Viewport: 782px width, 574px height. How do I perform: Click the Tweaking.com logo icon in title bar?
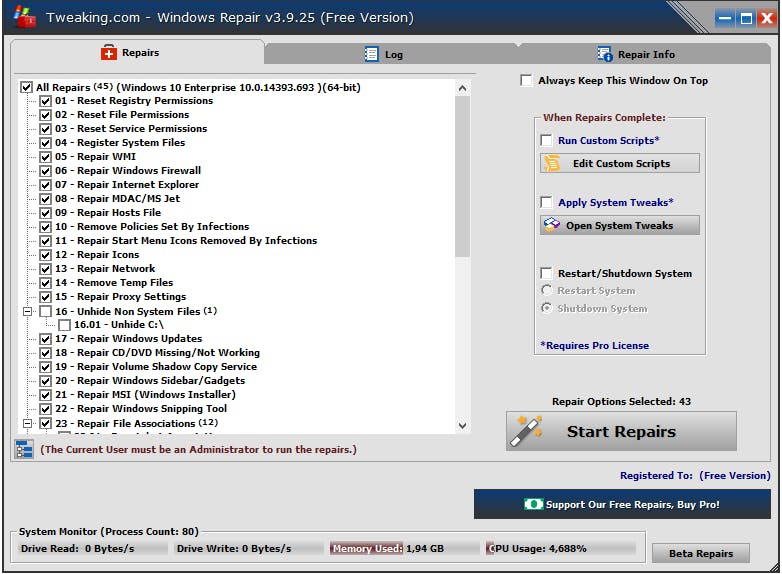click(x=24, y=17)
